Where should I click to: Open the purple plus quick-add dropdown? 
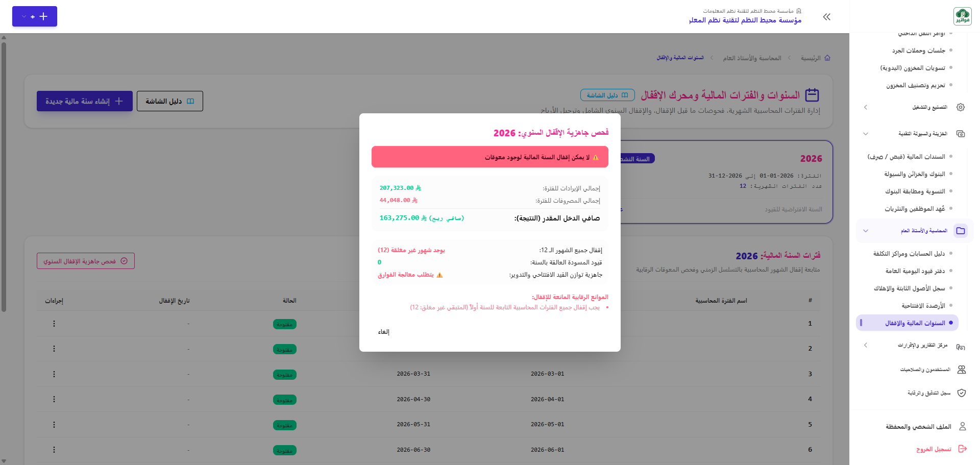tap(35, 16)
